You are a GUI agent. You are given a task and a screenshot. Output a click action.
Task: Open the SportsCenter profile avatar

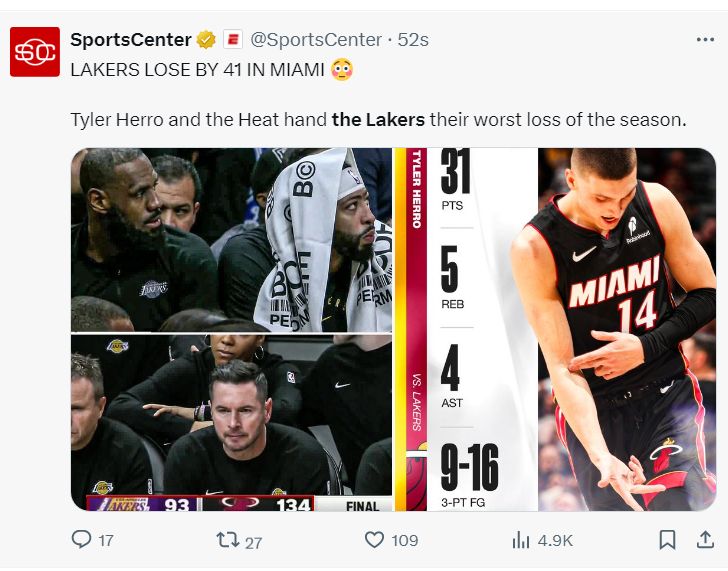[35, 52]
